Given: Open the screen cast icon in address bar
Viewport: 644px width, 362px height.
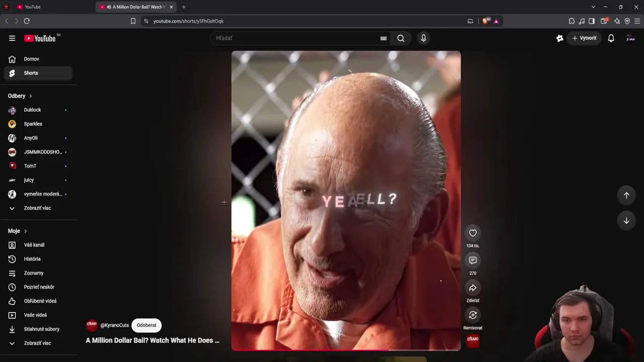Looking at the screenshot, I should (x=470, y=21).
